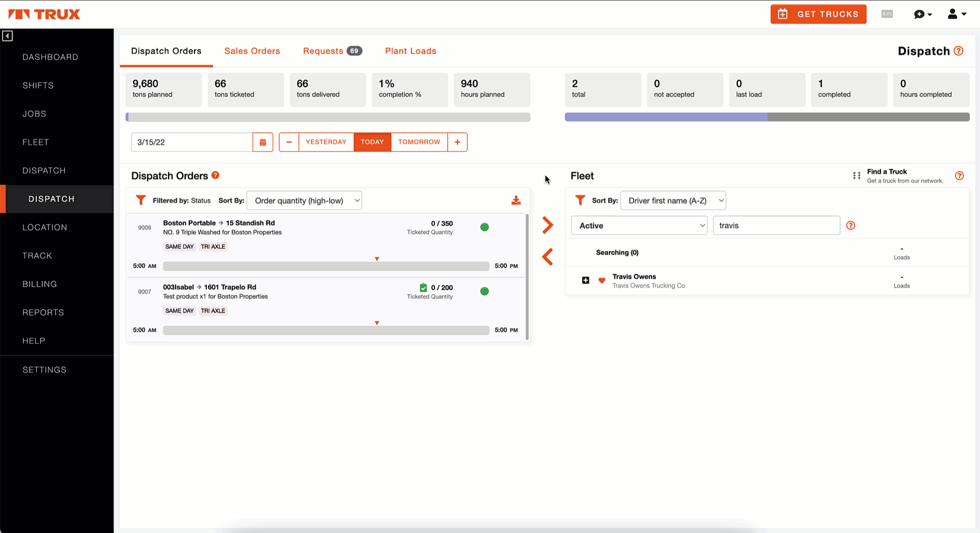Click the fleet completion progress bar
980x533 pixels.
767,117
